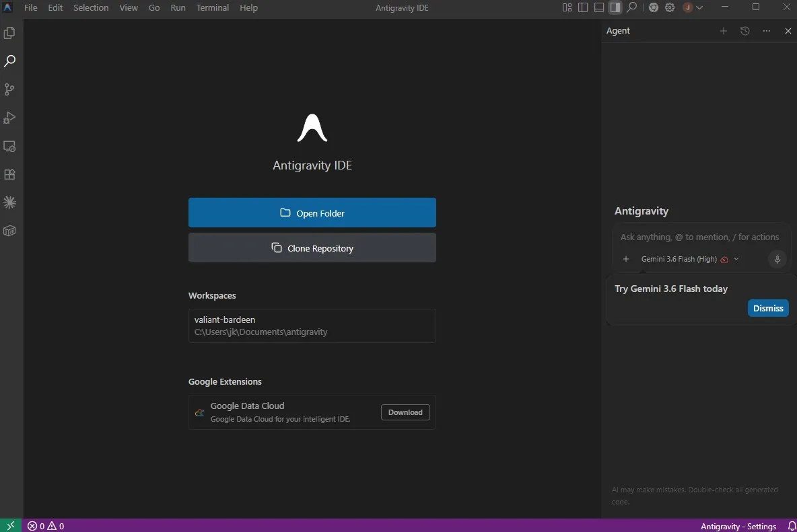The width and height of the screenshot is (797, 532).
Task: Click the Ask anything prompt input
Action: coord(699,237)
